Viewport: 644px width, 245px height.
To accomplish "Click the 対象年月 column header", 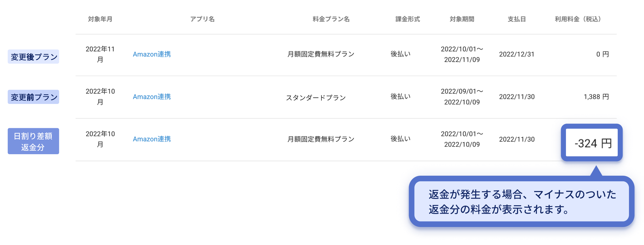I will (100, 19).
